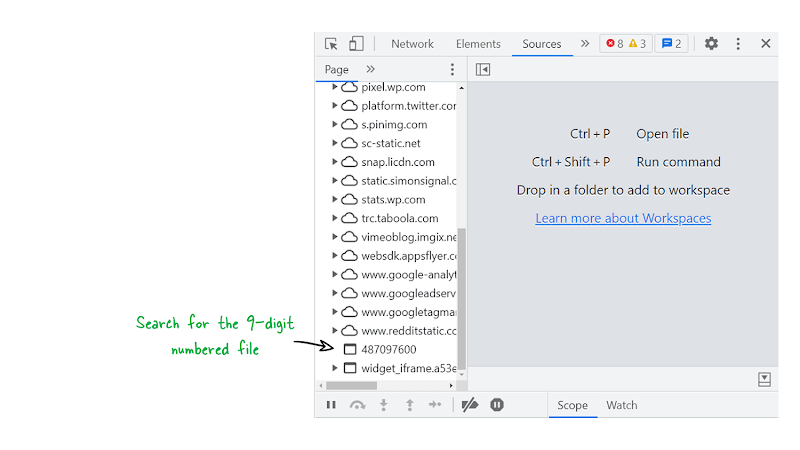Image resolution: width=800 pixels, height=450 pixels.
Task: Expand the widget_iframe.a53e node
Action: click(x=335, y=368)
